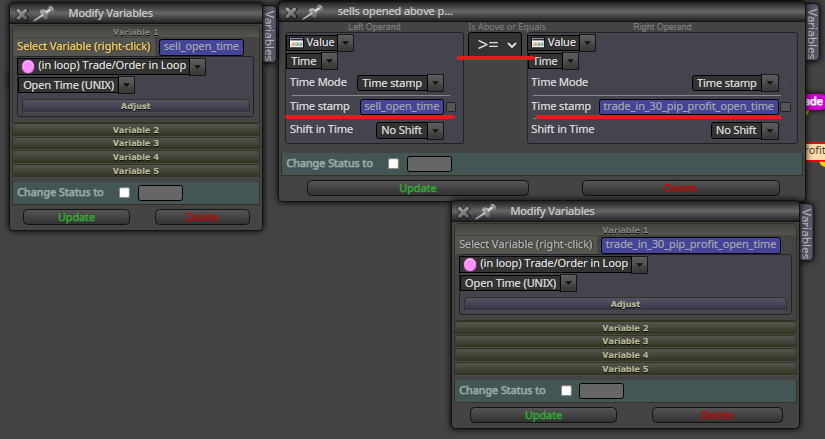Expand Variable 3 in lower-right Modify Variables
Viewport: 825px width, 439px height.
click(x=625, y=341)
